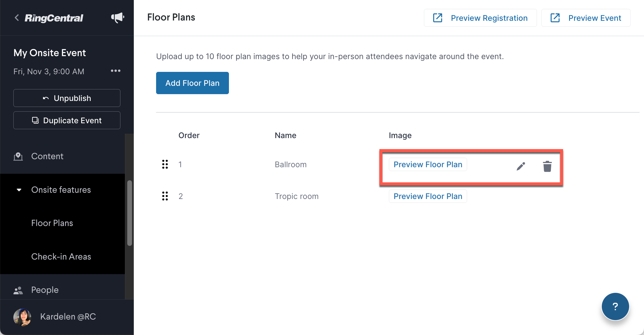Viewport: 644px width, 335px height.
Task: Click the Add Floor Plan button
Action: (192, 83)
